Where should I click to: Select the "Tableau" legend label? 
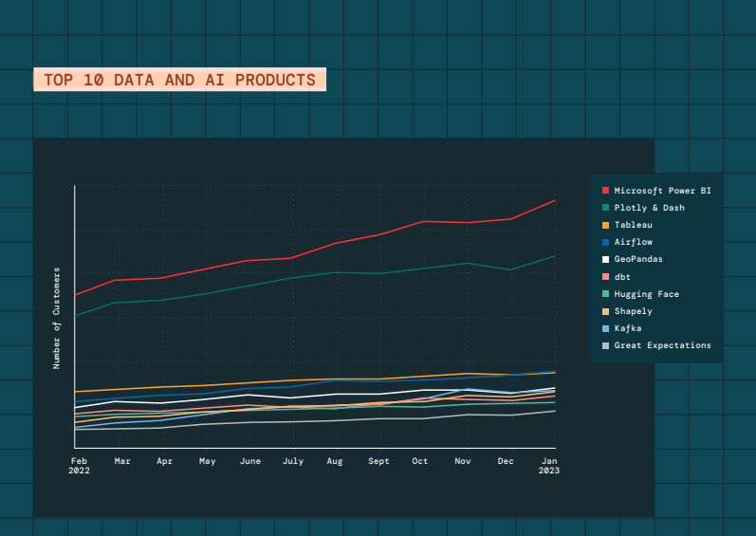point(633,225)
